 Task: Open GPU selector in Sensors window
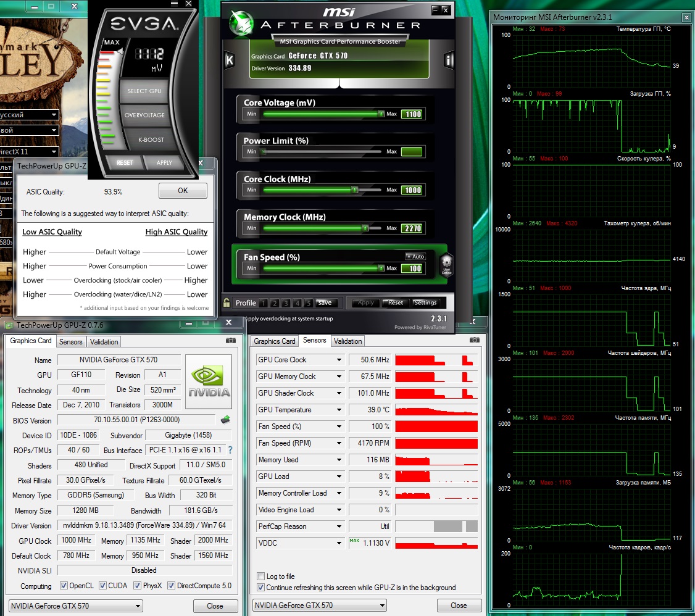[319, 606]
